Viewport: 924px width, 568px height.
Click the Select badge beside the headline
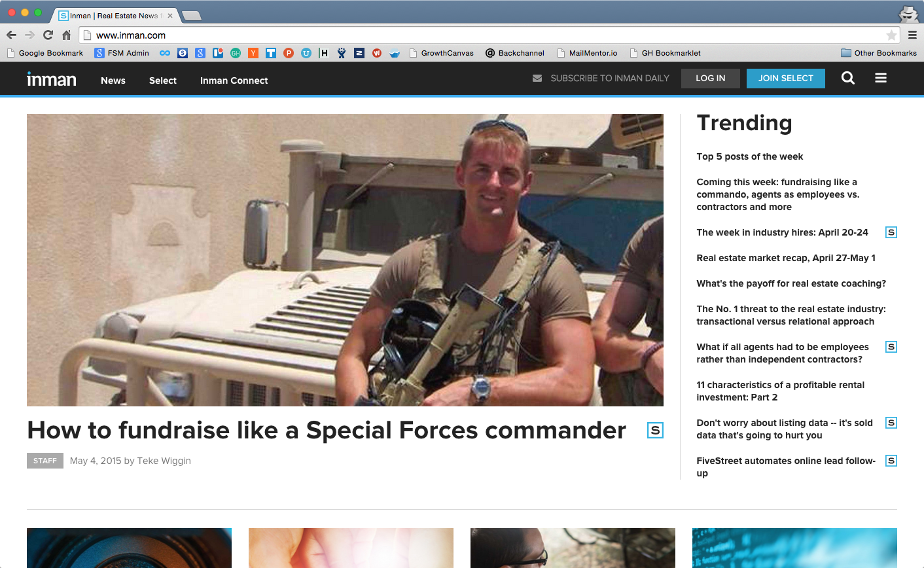coord(655,430)
